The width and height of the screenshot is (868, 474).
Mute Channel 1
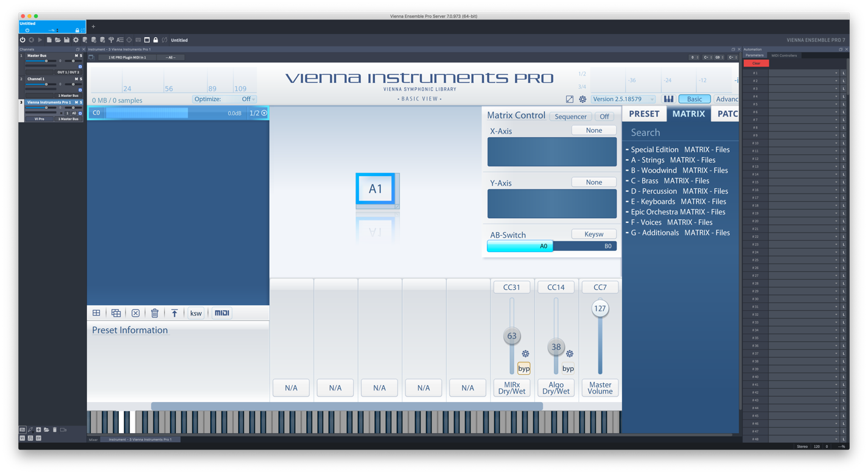(x=76, y=79)
